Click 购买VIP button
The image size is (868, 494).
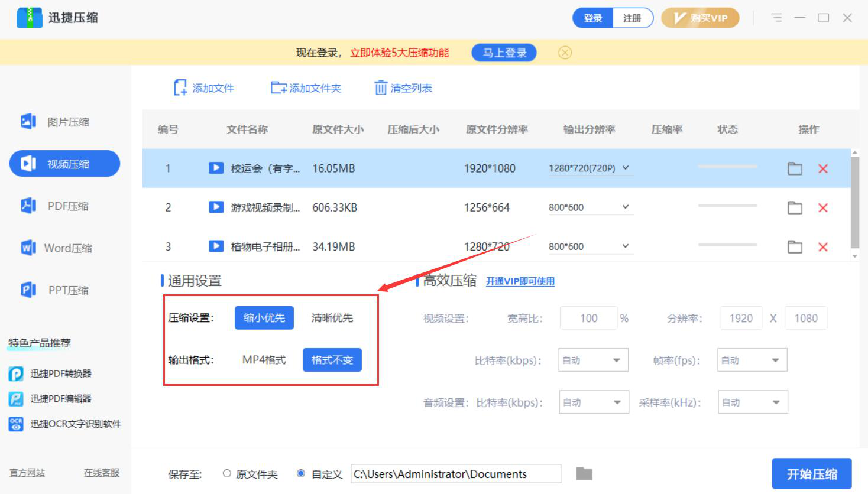coord(701,18)
